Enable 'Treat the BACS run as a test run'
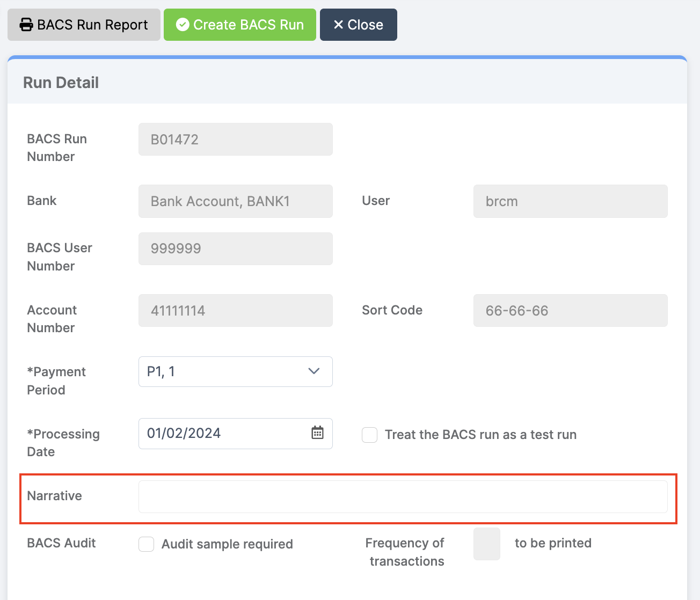 [369, 435]
